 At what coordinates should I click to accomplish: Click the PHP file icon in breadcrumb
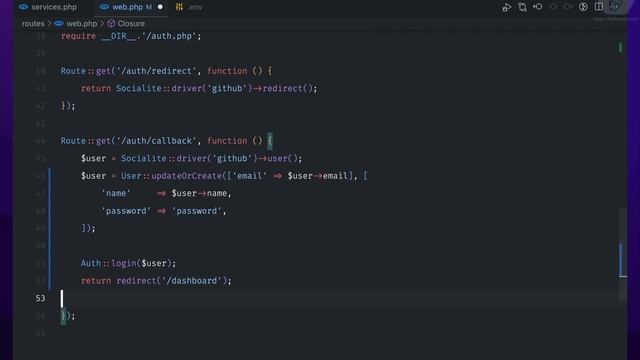click(x=59, y=24)
